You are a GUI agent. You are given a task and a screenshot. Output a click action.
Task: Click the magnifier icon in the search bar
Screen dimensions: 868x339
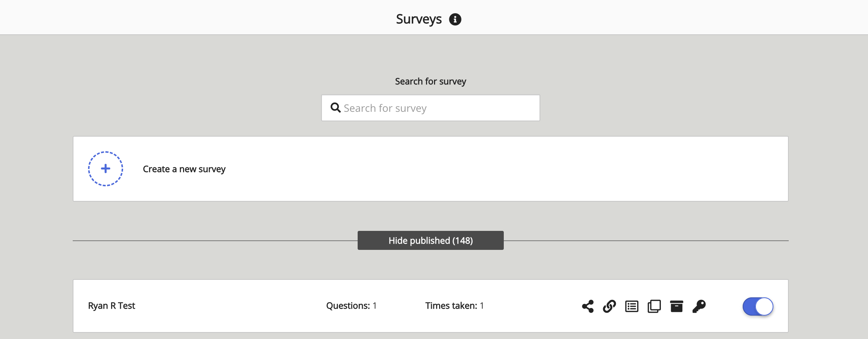pyautogui.click(x=335, y=108)
